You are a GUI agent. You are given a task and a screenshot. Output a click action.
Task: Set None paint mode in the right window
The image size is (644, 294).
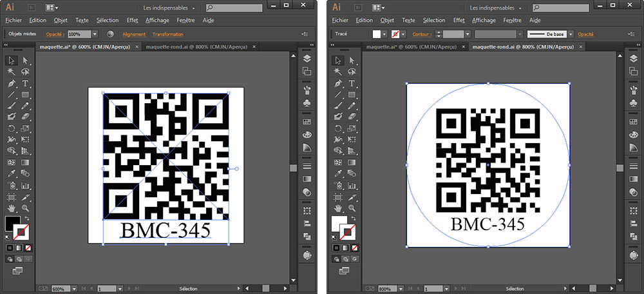(x=355, y=248)
